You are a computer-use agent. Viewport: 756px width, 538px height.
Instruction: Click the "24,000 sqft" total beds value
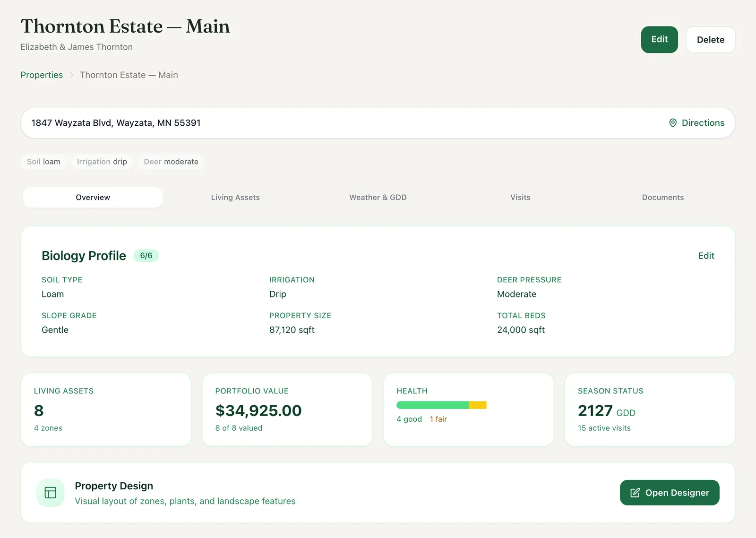(521, 330)
